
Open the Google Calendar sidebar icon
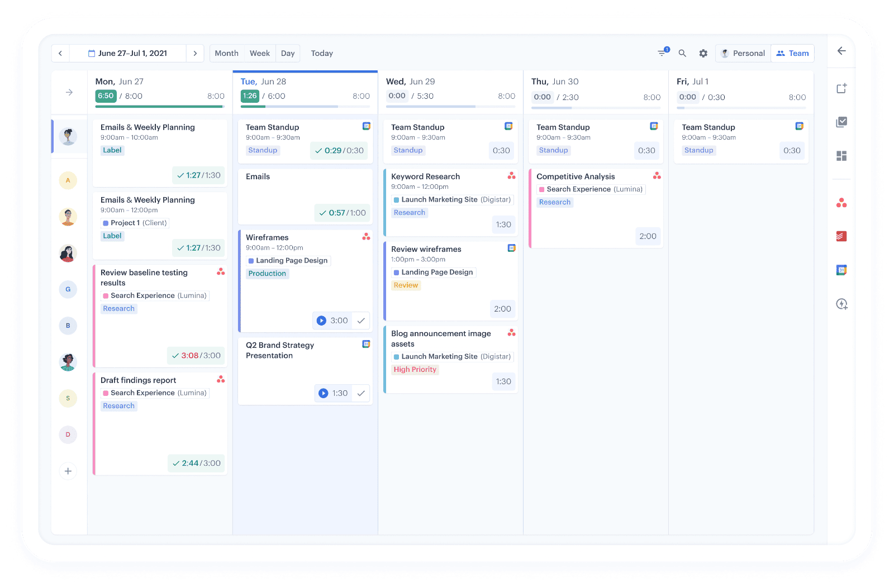click(841, 270)
